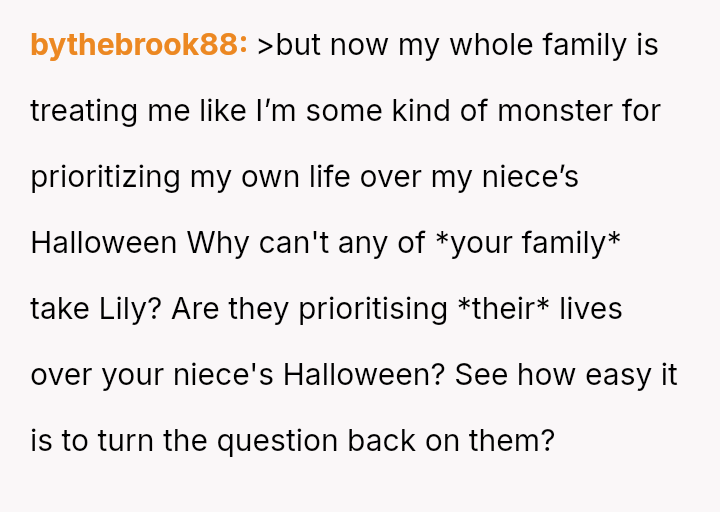
Task: Click the word 'lives' in the reply
Action: point(591,309)
